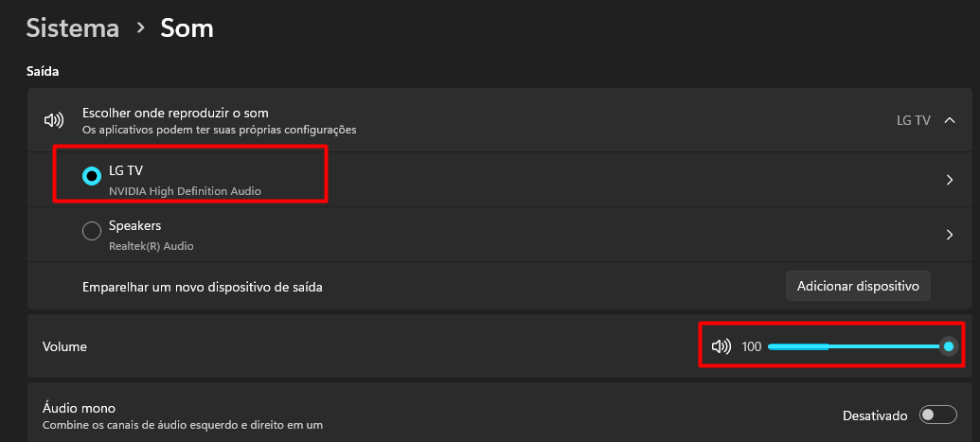The height and width of the screenshot is (442, 980).
Task: Toggle the Áudio mono switch
Action: (938, 415)
